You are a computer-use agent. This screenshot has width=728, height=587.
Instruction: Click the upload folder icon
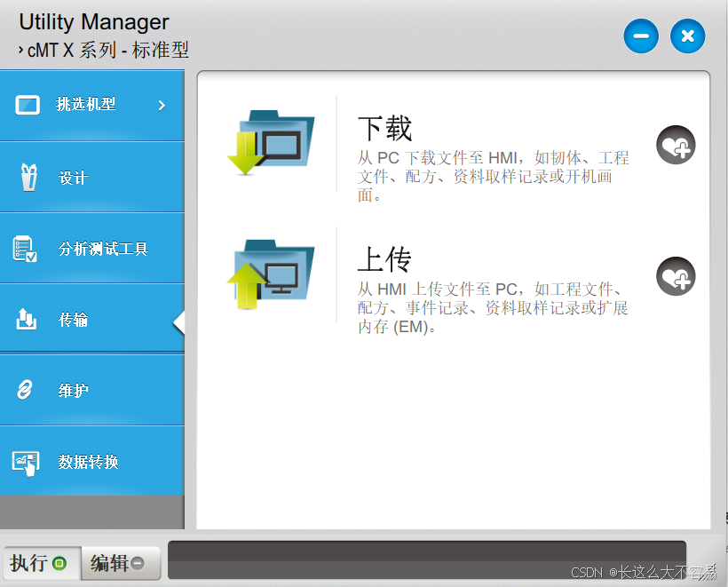(271, 274)
